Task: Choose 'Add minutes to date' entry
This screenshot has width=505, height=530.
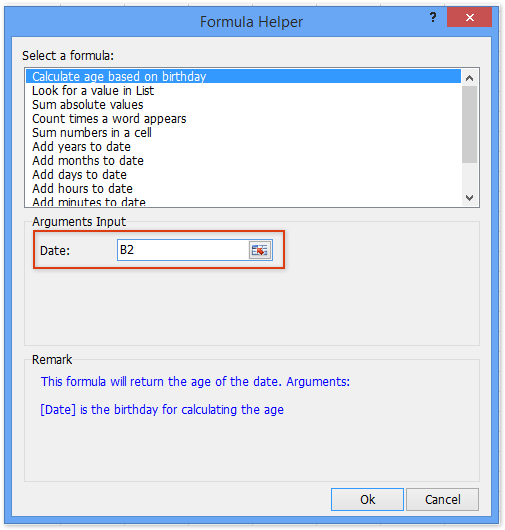Action: tap(243, 201)
